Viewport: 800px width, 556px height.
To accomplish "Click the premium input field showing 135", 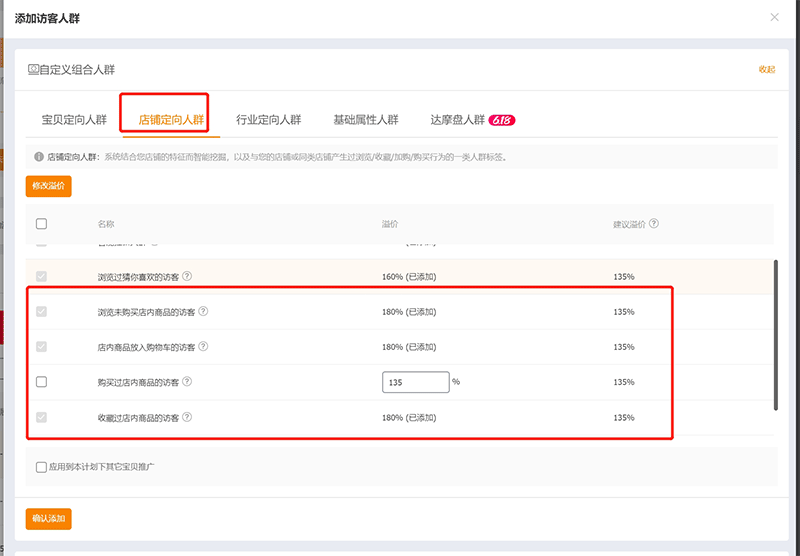I will tap(415, 382).
